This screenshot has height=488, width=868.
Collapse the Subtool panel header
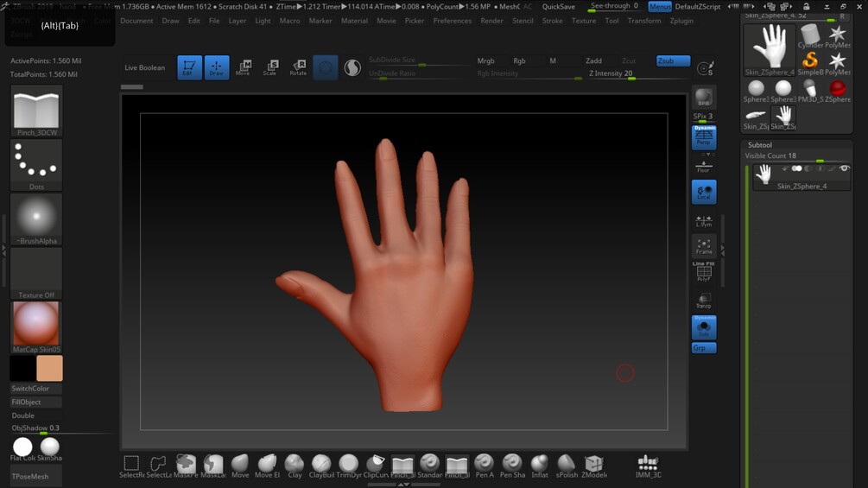pyautogui.click(x=759, y=145)
